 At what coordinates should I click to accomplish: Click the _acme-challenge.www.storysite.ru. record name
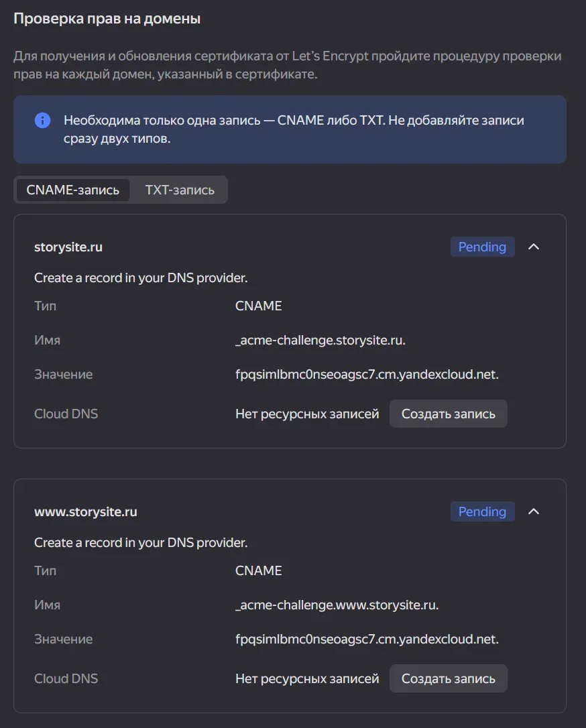click(337, 605)
